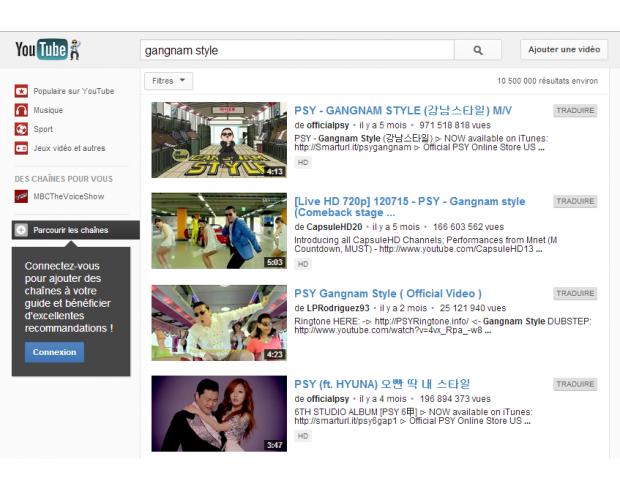620x490 pixels.
Task: Click the Musique headphones icon
Action: pyautogui.click(x=21, y=110)
